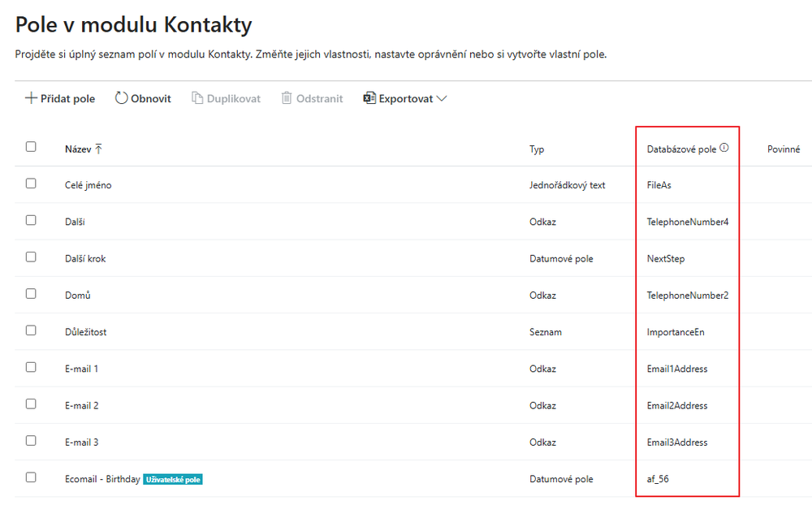This screenshot has height=505, width=812.
Task: Select the E-mail 2 row checkbox
Action: tap(31, 404)
